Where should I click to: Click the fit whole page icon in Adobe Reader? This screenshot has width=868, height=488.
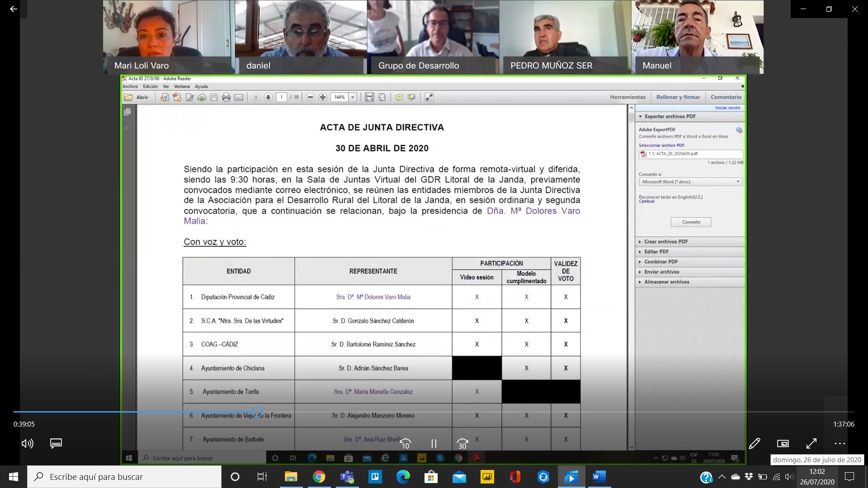(382, 97)
